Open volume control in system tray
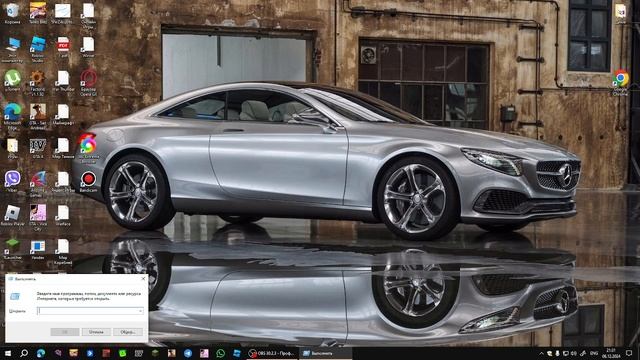 click(574, 353)
